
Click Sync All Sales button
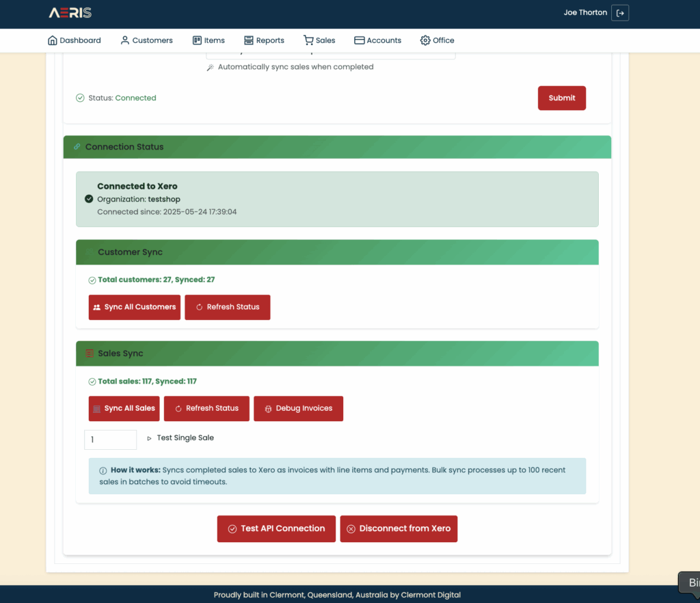pos(124,408)
